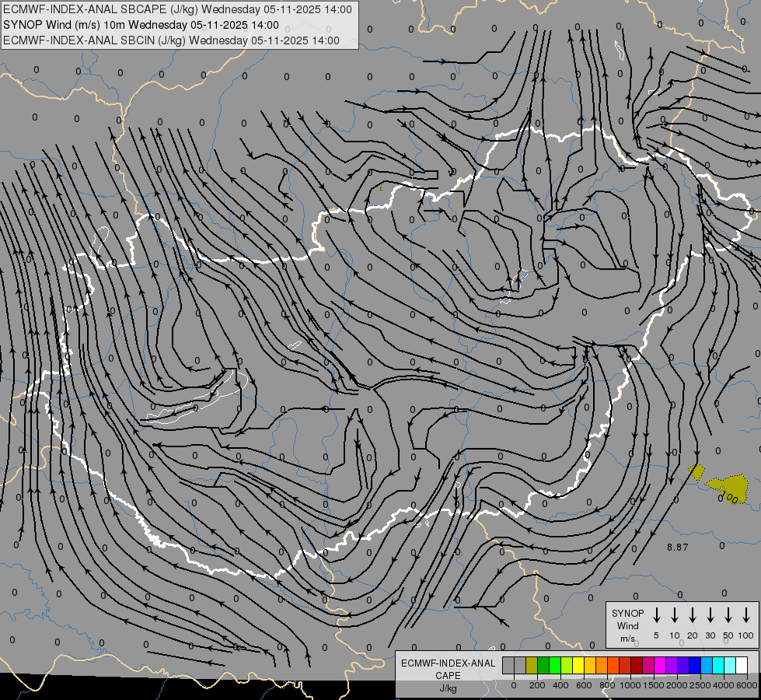The width and height of the screenshot is (761, 700).
Task: Click the 'SYNOP Wind m/s' legend label
Action: [627, 625]
